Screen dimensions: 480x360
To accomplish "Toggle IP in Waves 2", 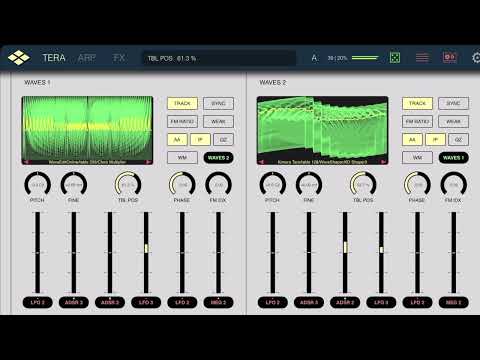I will (435, 139).
